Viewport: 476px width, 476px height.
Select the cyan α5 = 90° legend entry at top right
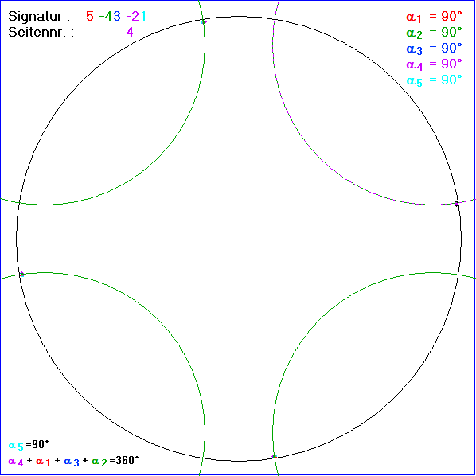(434, 80)
